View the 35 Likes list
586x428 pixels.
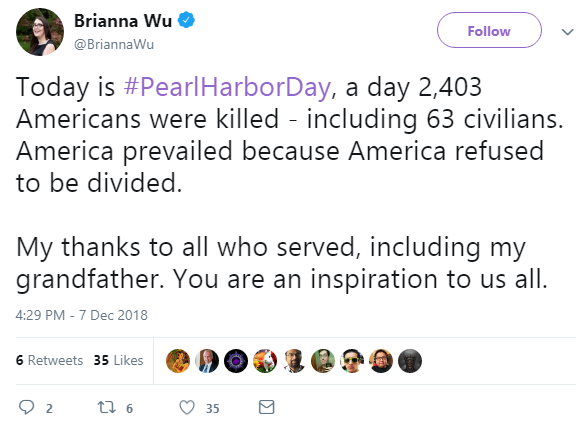118,360
